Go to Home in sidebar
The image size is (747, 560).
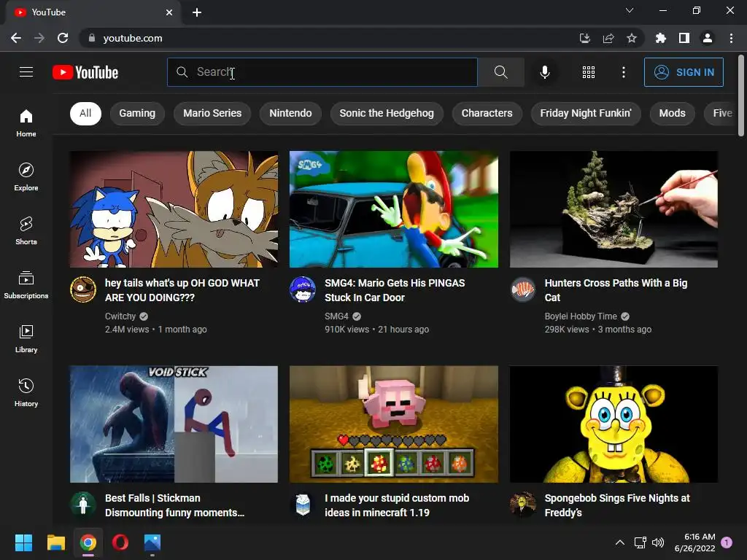click(x=26, y=122)
